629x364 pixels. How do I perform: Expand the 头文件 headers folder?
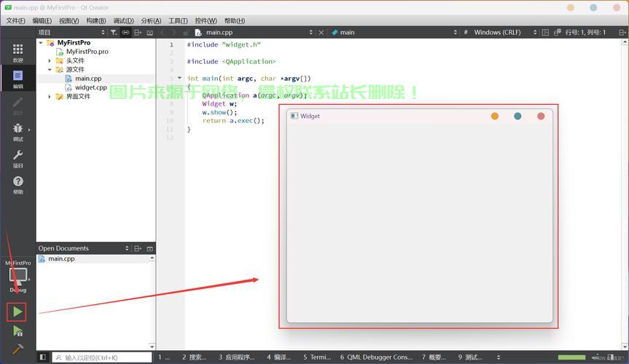pyautogui.click(x=50, y=60)
